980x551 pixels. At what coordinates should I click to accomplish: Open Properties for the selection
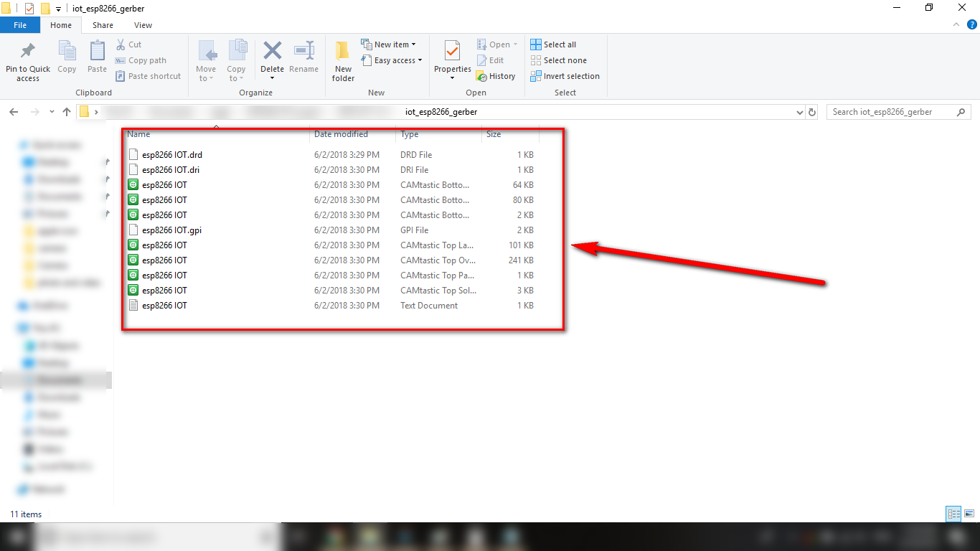click(452, 59)
